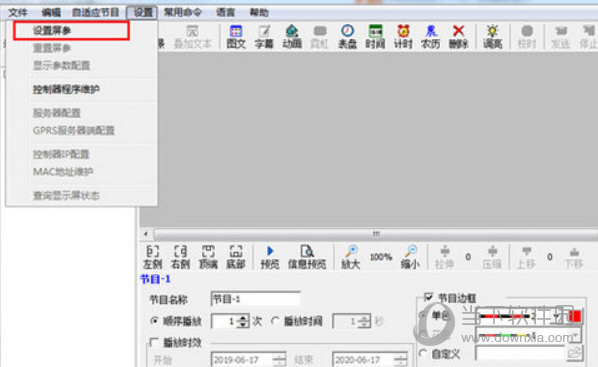
Task: Click the 拉伸 stretch icon
Action: pos(445,257)
